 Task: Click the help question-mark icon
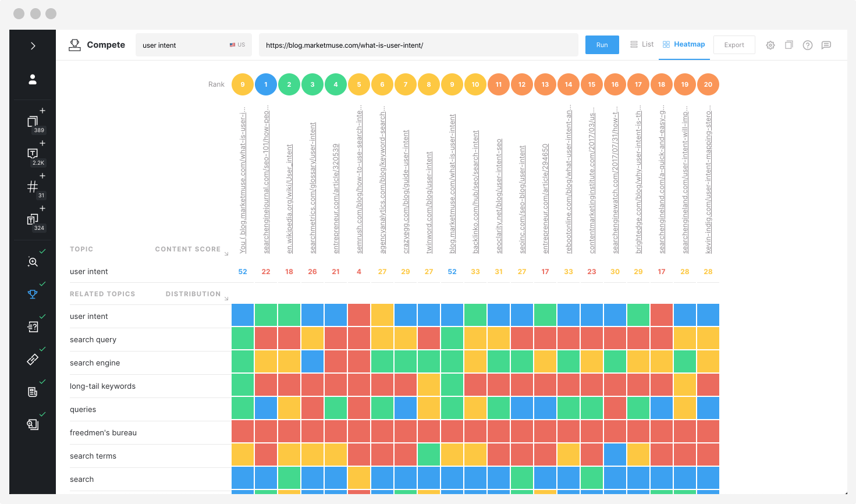[807, 45]
